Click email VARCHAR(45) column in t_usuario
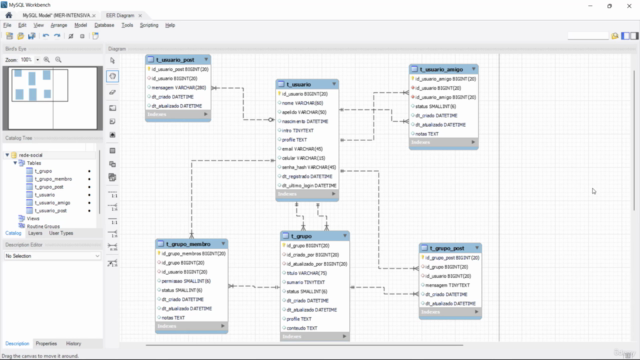The height and width of the screenshot is (360, 640). tap(302, 149)
